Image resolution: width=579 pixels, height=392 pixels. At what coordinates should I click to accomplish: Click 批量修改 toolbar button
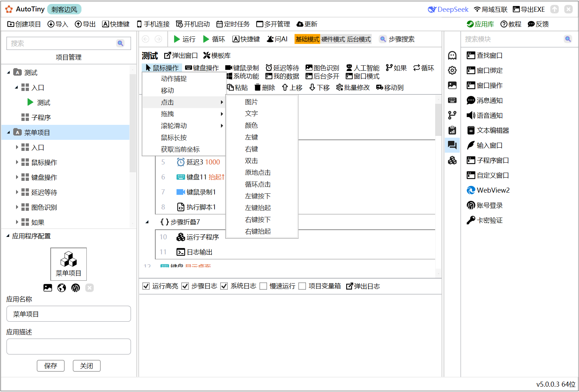click(x=353, y=87)
